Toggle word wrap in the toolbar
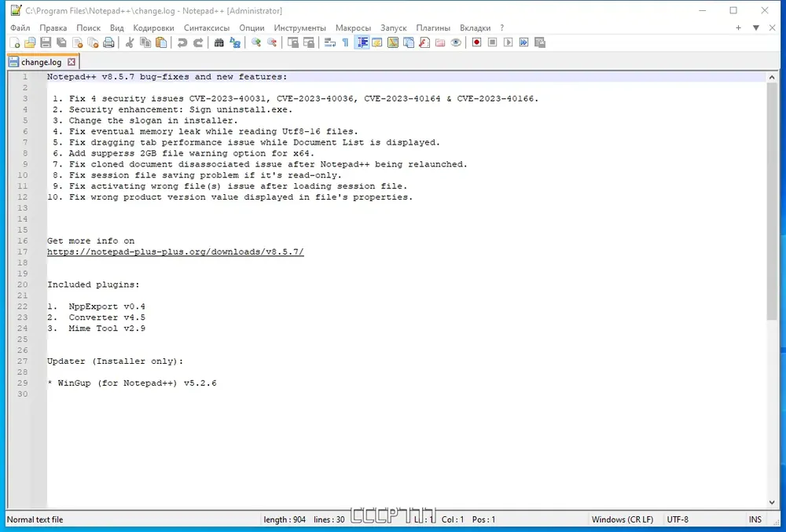The height and width of the screenshot is (532, 786). click(330, 42)
